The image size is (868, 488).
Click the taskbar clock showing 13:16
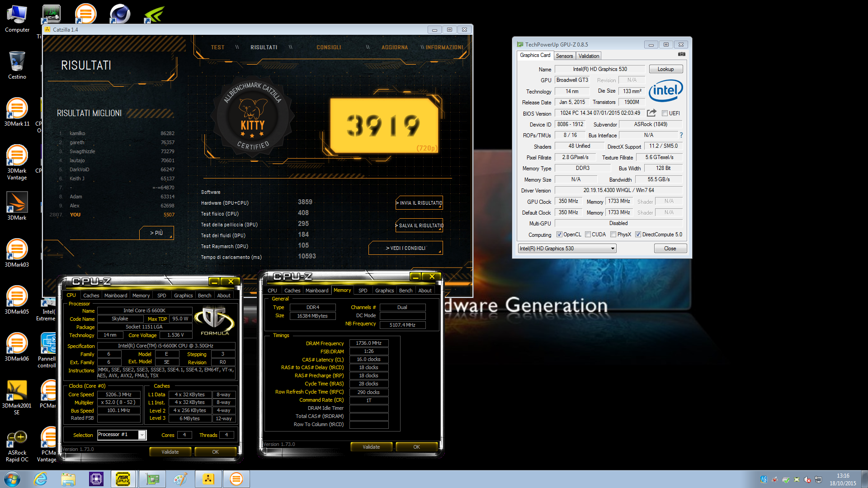coord(843,479)
